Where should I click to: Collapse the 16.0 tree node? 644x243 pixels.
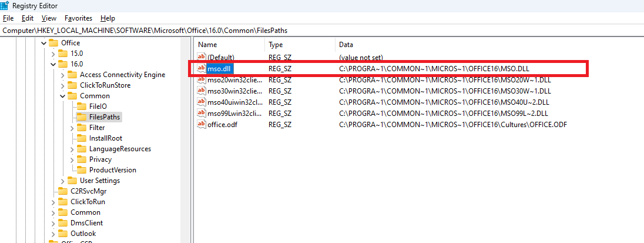tap(53, 64)
